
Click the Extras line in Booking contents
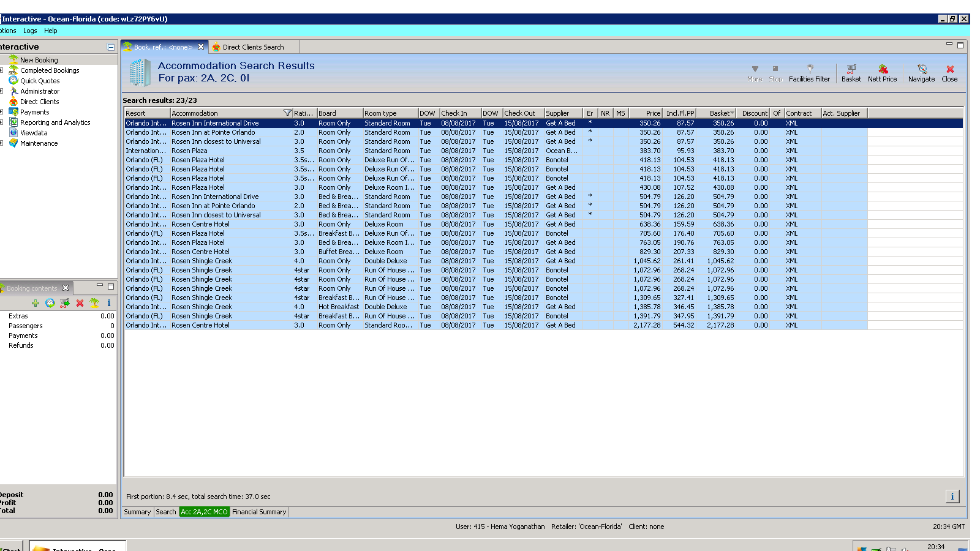click(x=59, y=316)
